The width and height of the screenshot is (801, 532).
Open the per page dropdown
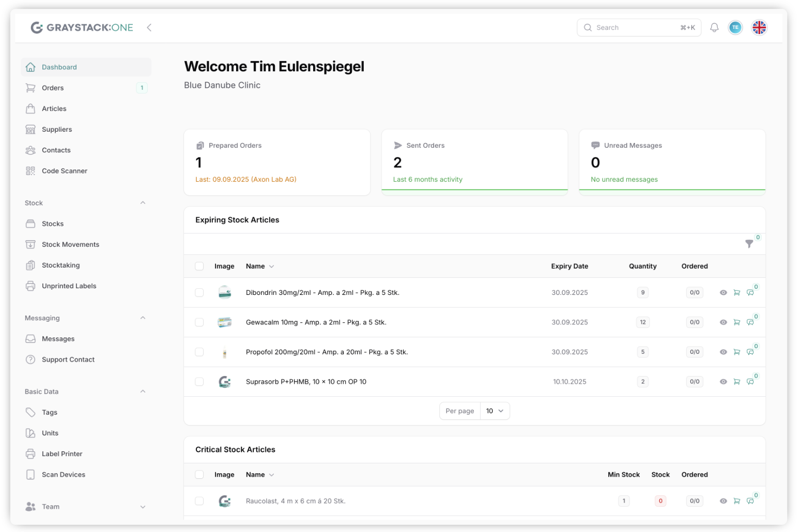[x=495, y=411]
